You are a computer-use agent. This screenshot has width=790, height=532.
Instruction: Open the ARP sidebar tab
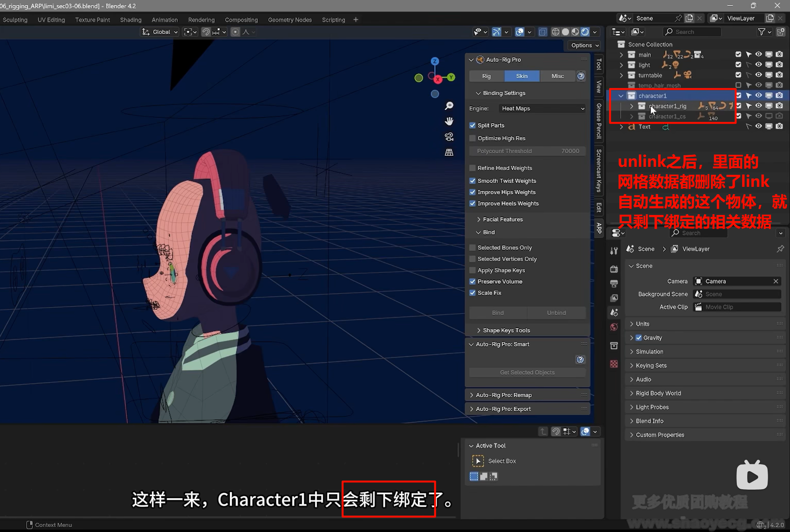point(599,228)
